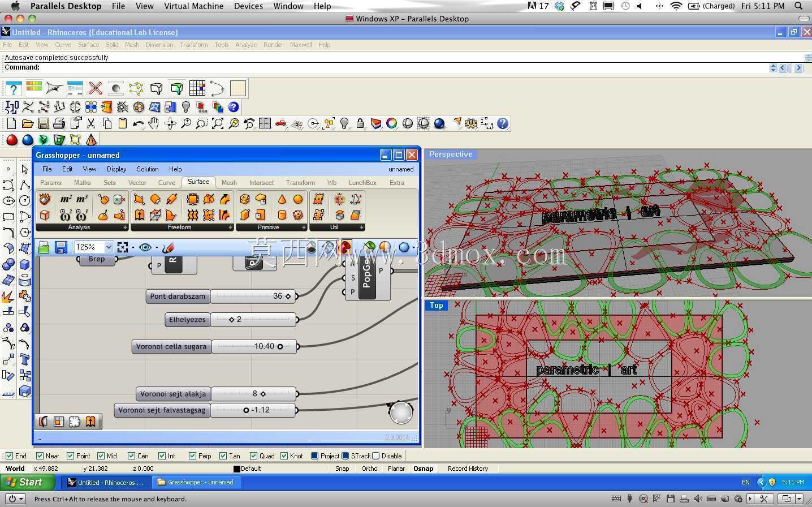Screen dimensions: 812x507
Task: Click the Grasshopper Area m² component icon
Action: coord(66,199)
